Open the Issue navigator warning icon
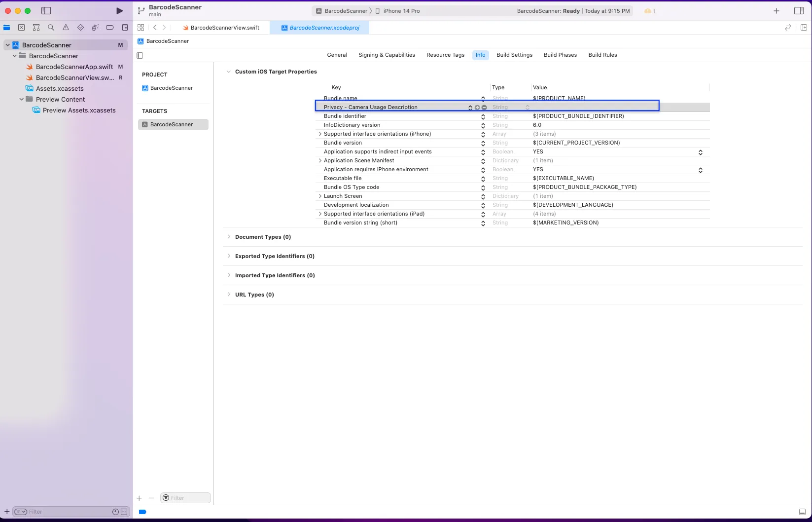Image resolution: width=812 pixels, height=522 pixels. click(66, 28)
